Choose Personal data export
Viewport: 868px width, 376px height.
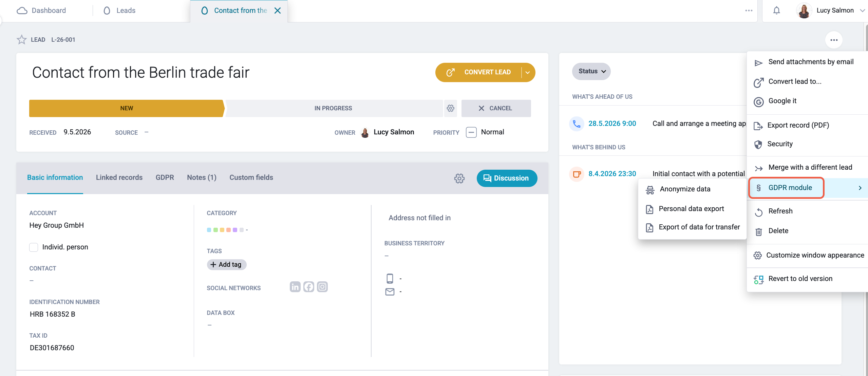coord(692,209)
